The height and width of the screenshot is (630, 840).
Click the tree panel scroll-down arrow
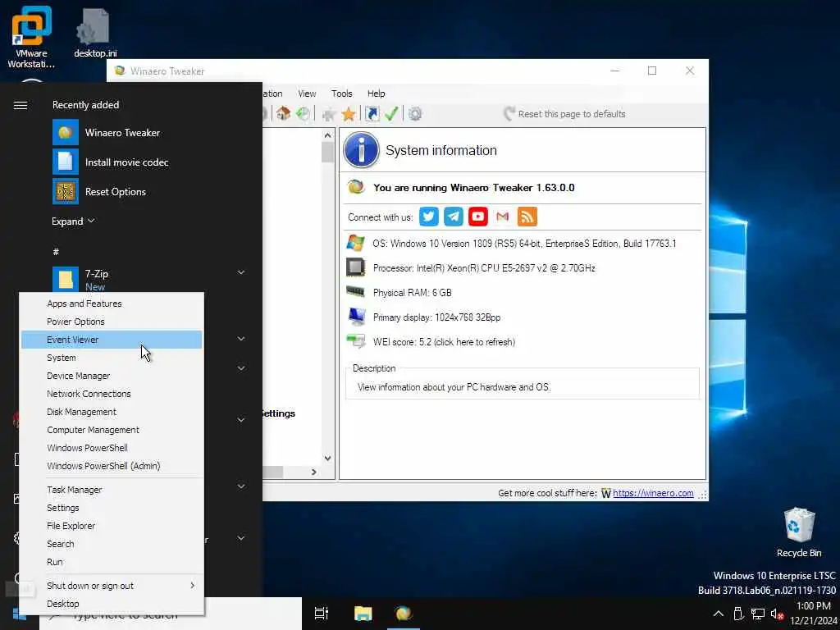coord(327,459)
